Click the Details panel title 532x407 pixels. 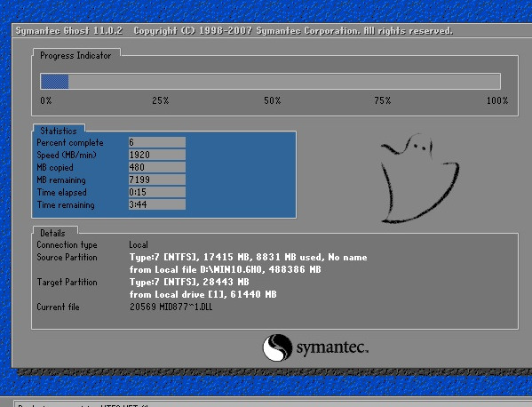[52, 233]
